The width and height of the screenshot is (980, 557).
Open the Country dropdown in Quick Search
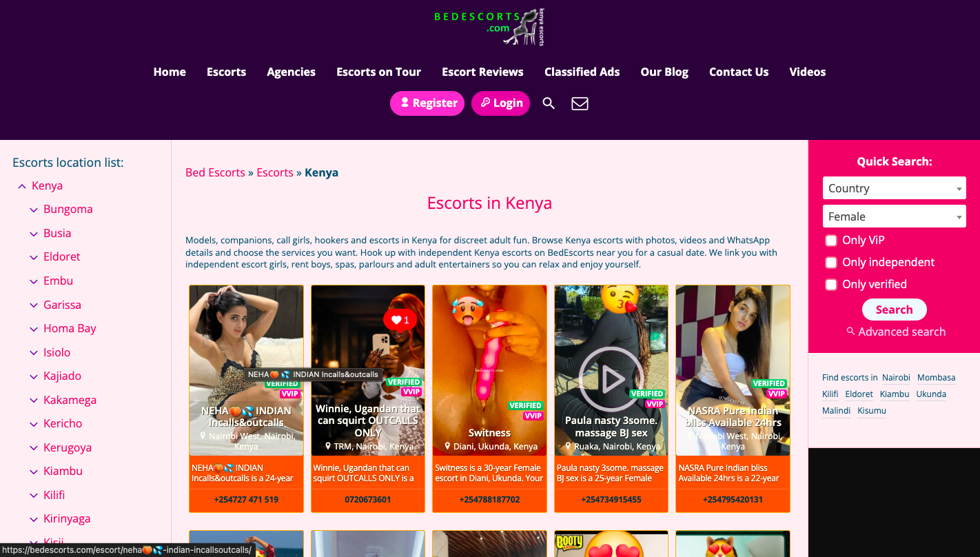pyautogui.click(x=894, y=188)
